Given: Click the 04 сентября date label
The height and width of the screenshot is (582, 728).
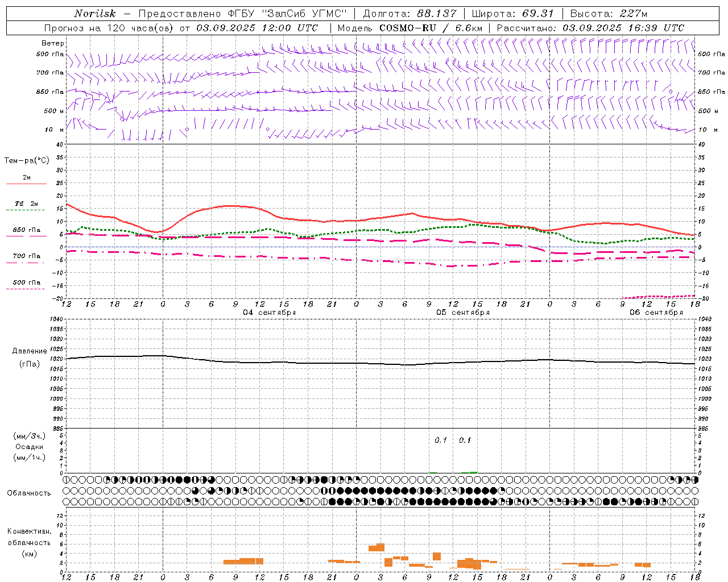Looking at the screenshot, I should pyautogui.click(x=270, y=313).
